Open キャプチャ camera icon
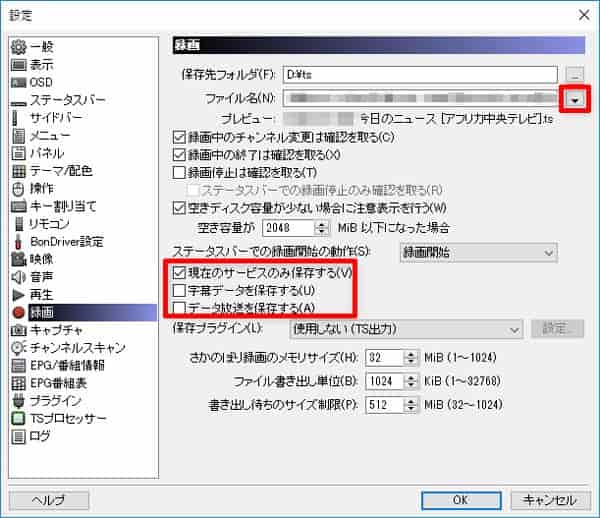This screenshot has width=600, height=518. (18, 330)
